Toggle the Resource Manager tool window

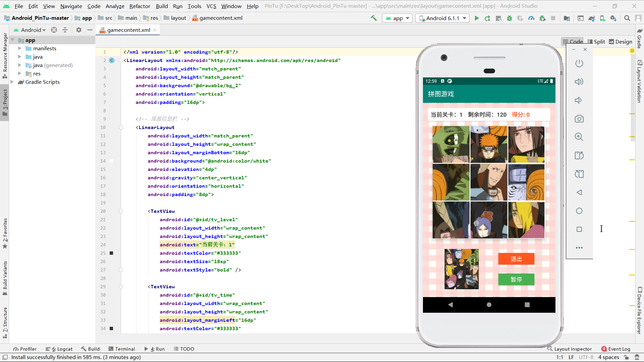click(x=5, y=56)
